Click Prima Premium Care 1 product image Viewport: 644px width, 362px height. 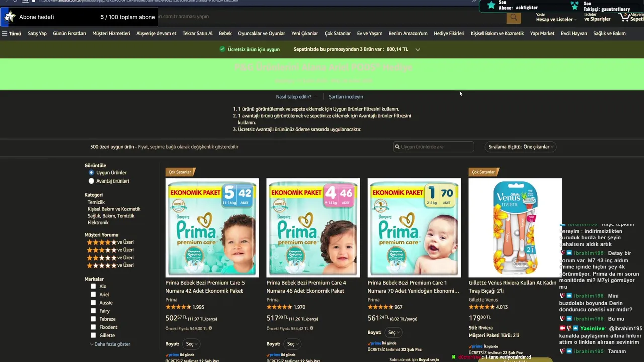pos(414,228)
